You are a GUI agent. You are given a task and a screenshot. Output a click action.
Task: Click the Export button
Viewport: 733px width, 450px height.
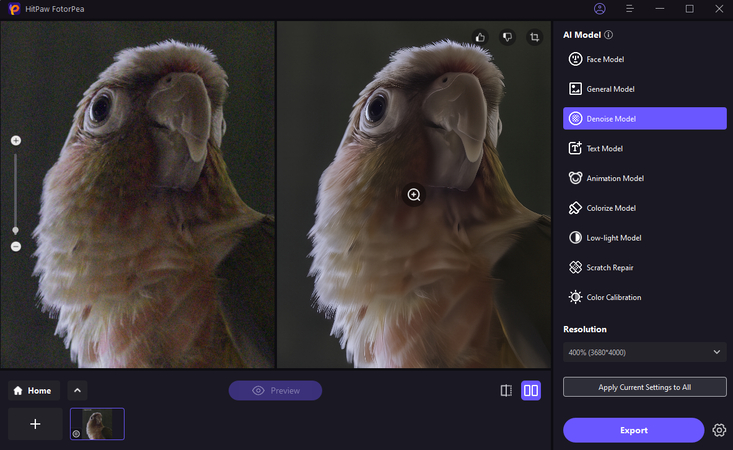click(633, 430)
